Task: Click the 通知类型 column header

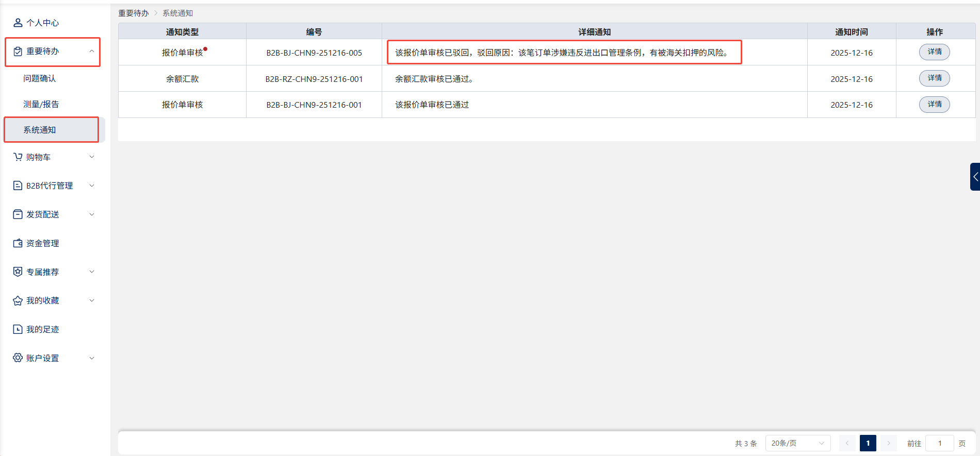Action: 182,32
